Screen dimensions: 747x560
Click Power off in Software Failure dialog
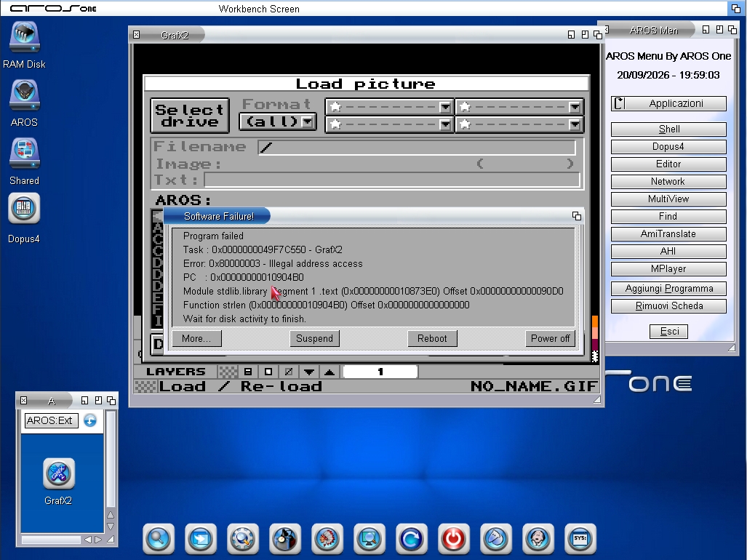(x=550, y=339)
